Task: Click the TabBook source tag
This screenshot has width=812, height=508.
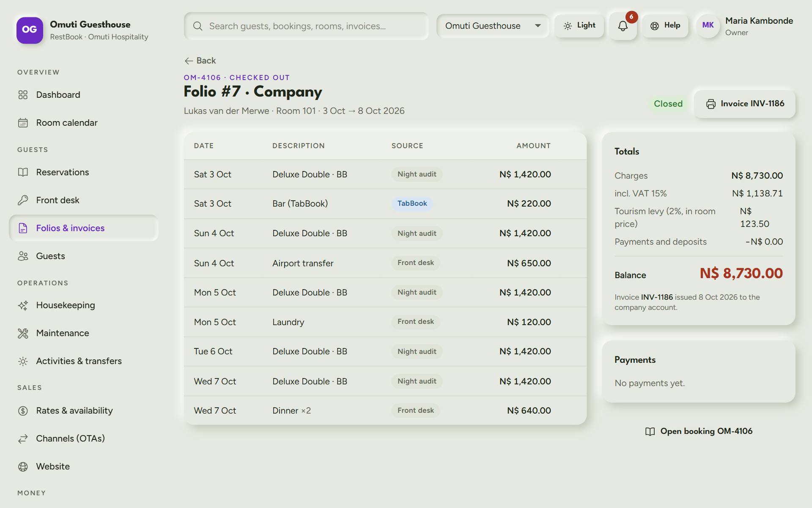Action: tap(412, 204)
